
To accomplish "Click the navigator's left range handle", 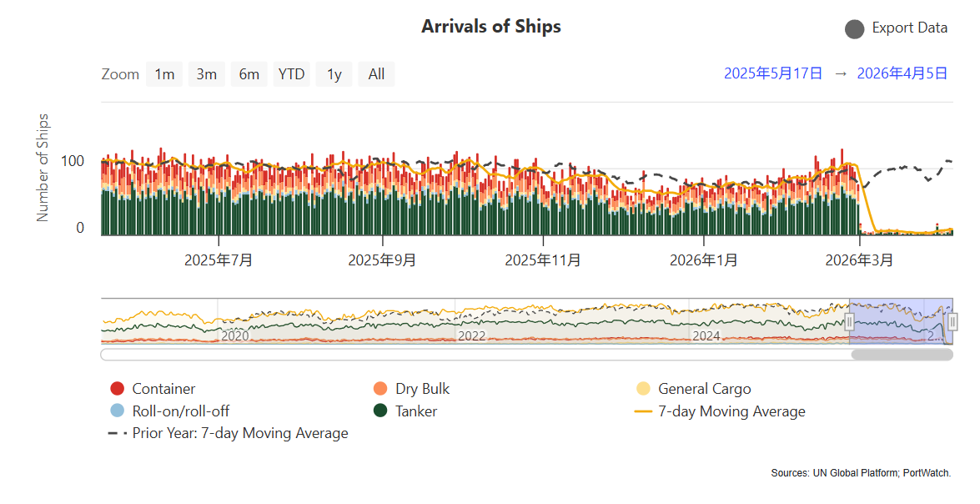I will (849, 322).
